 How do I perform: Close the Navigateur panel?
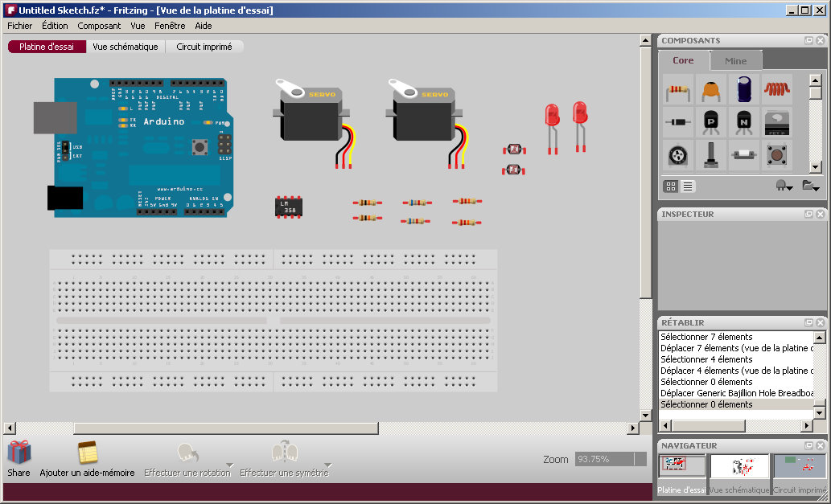tap(821, 446)
